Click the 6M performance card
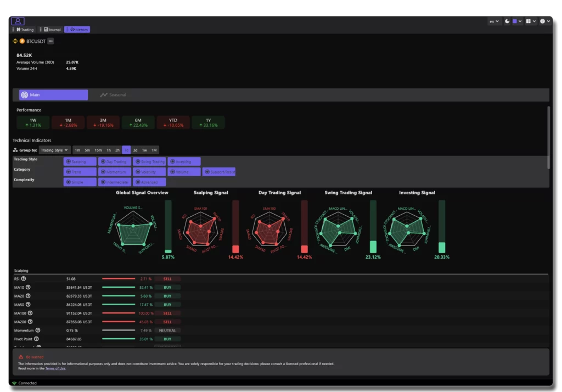The width and height of the screenshot is (562, 392). pyautogui.click(x=138, y=122)
